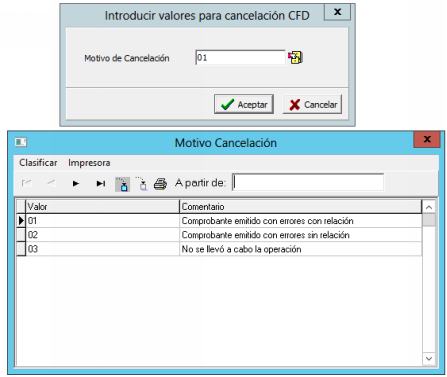This screenshot has height=377, width=447.
Task: Jump to last record arrow
Action: coord(101,183)
